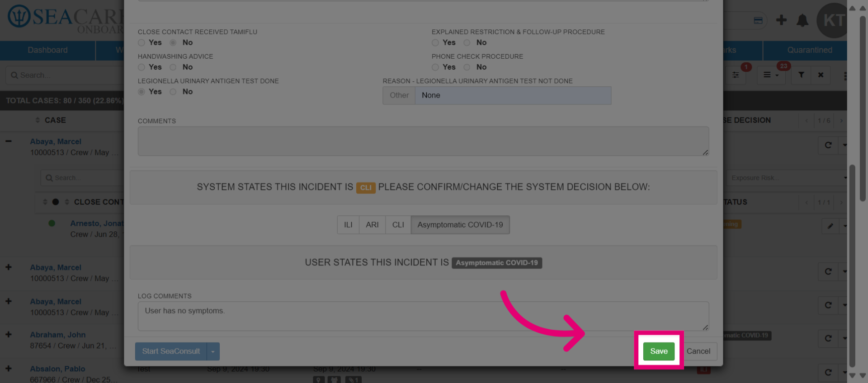Click the CLI badge in system statement
The width and height of the screenshot is (868, 383).
coord(366,187)
